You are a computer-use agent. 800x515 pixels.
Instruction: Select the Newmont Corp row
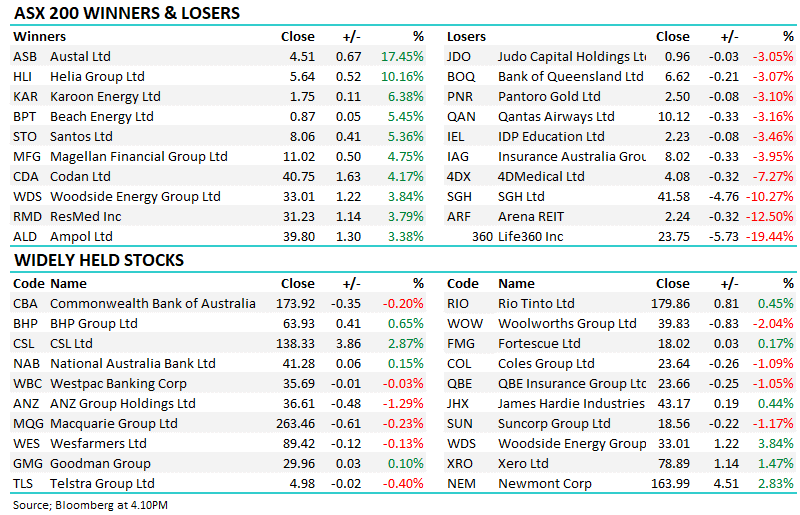tap(620, 483)
